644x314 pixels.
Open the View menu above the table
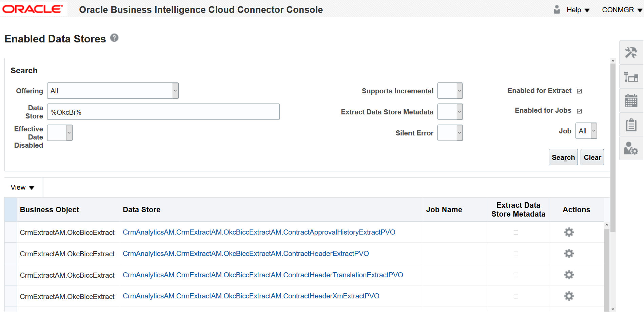22,187
